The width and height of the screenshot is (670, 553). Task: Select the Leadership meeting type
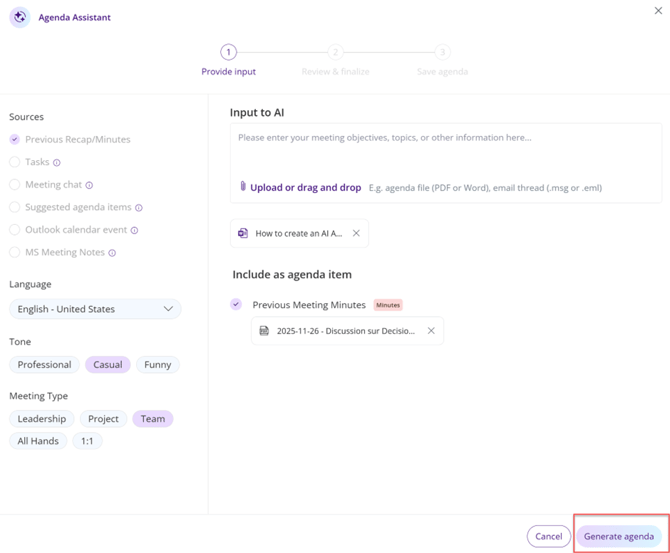(42, 419)
